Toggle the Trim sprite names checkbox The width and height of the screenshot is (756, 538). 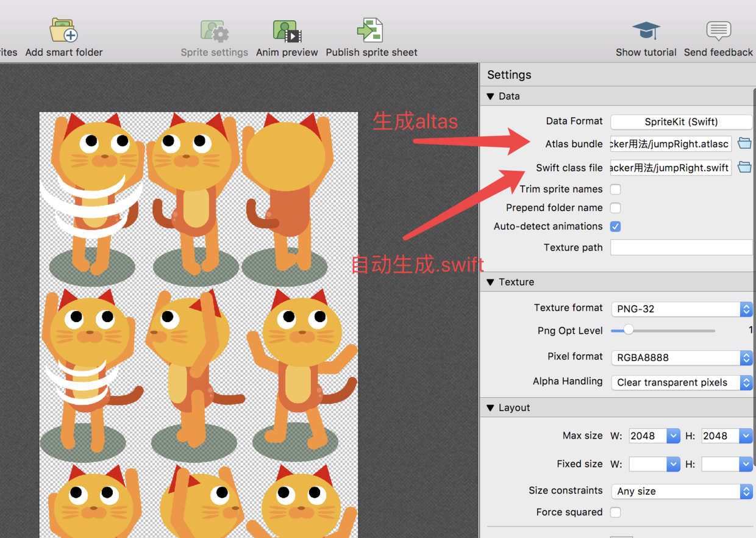pos(616,189)
